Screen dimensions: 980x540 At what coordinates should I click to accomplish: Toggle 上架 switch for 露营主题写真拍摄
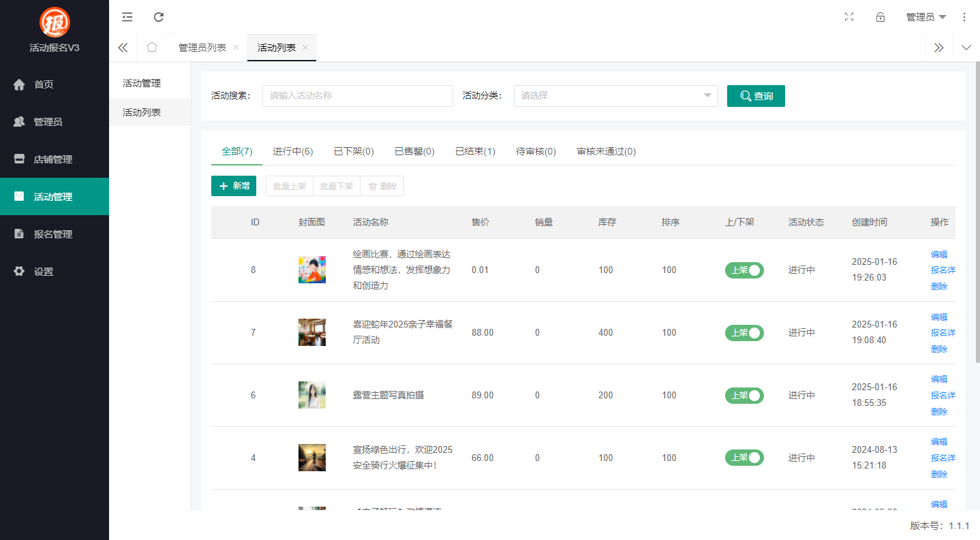744,395
